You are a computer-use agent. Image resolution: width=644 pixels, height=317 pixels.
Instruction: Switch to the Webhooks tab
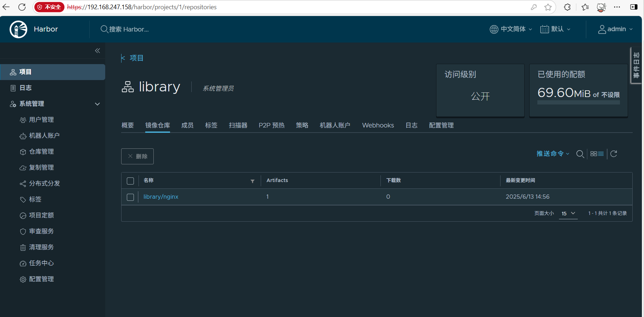point(378,125)
